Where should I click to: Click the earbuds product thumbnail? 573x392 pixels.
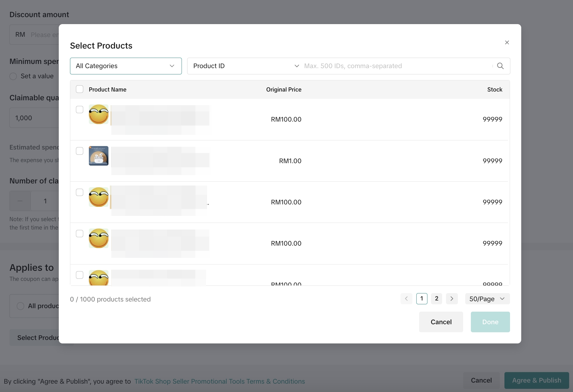(x=99, y=156)
